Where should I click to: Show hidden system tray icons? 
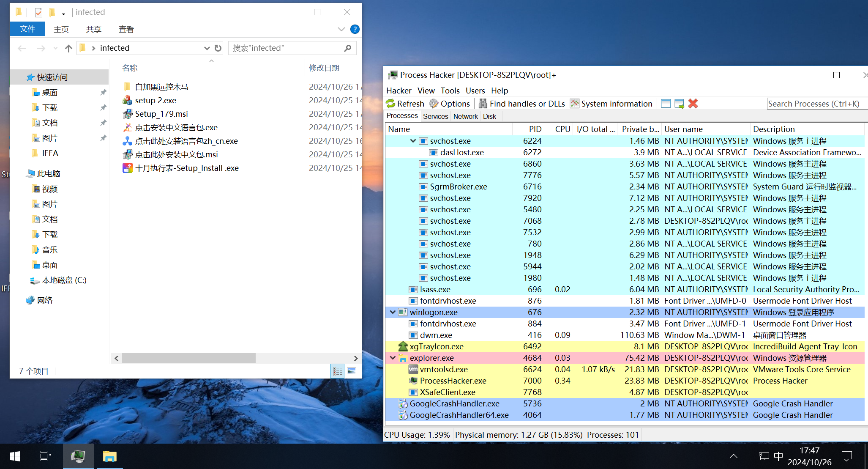[x=734, y=456]
